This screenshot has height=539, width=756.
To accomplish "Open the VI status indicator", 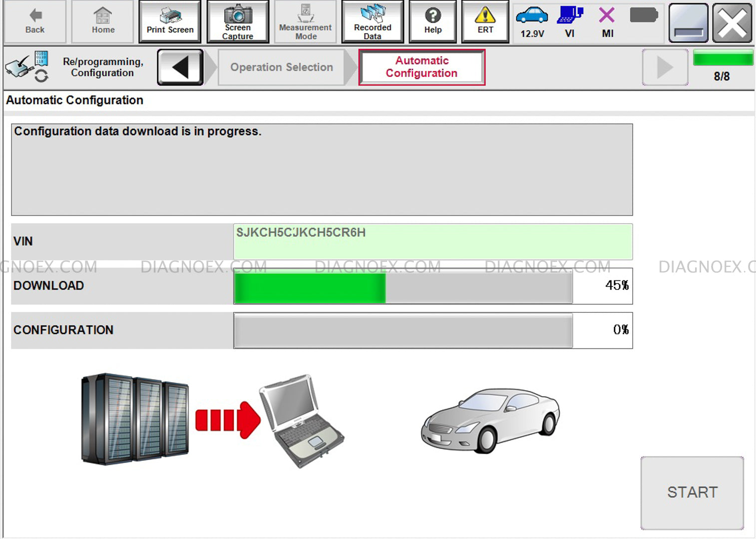I will pyautogui.click(x=569, y=21).
